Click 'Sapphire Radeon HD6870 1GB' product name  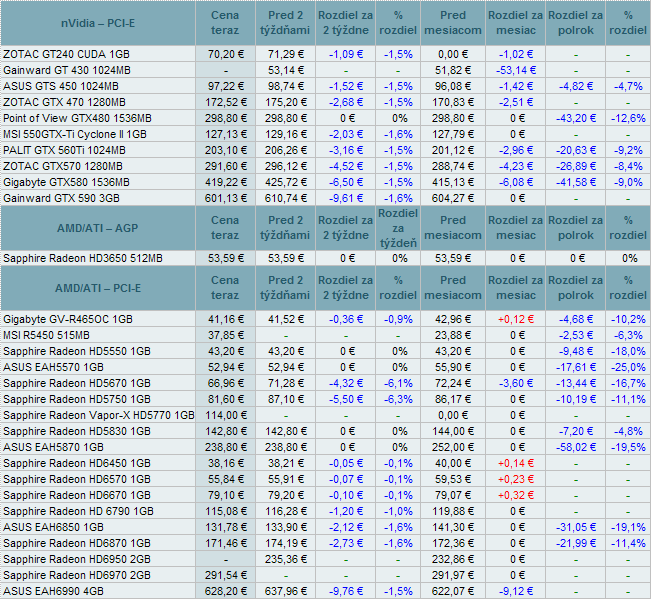(x=77, y=543)
